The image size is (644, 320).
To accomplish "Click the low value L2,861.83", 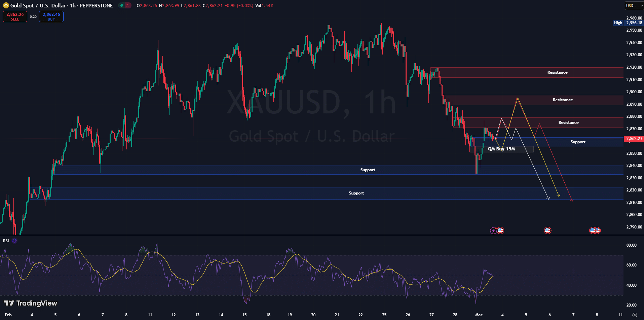I will (x=191, y=6).
